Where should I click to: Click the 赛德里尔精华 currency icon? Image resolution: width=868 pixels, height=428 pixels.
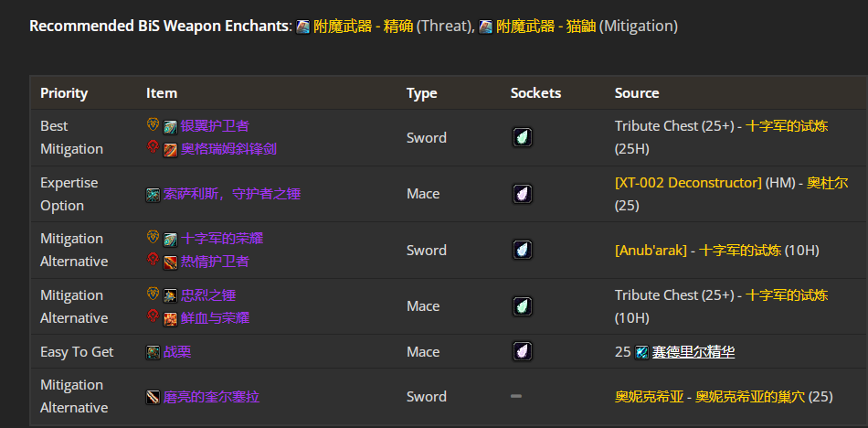[x=642, y=352]
